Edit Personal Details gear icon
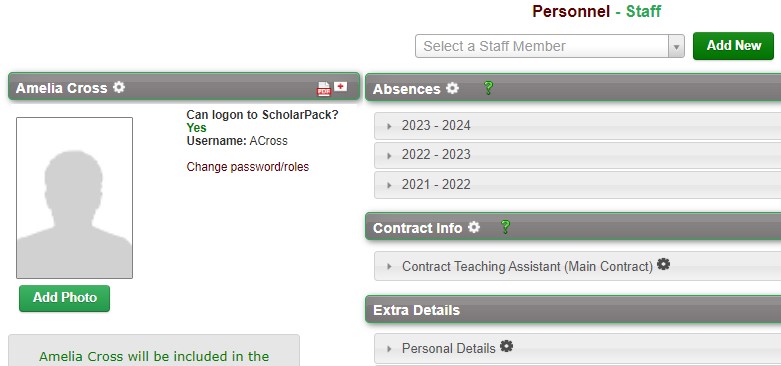The image size is (781, 366). [506, 346]
